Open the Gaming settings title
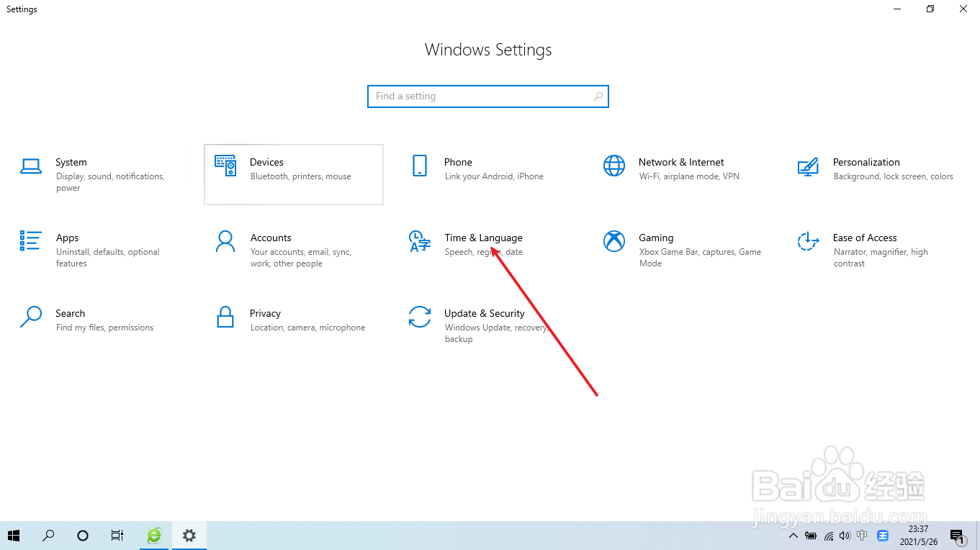Image resolution: width=980 pixels, height=550 pixels. (x=656, y=238)
